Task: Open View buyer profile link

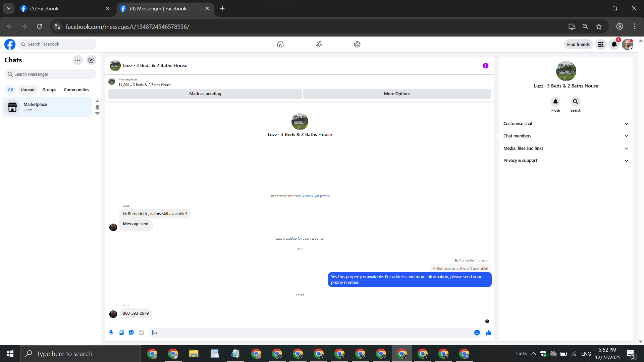Action: (316, 196)
